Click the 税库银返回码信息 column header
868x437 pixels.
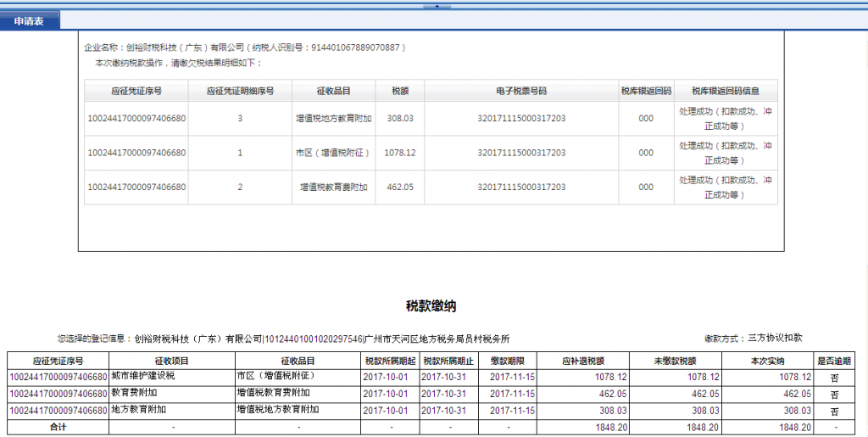(x=725, y=91)
